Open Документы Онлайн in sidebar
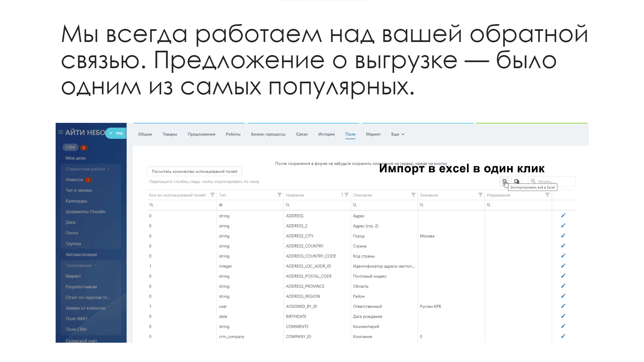This screenshot has width=644, height=362. pos(85,212)
